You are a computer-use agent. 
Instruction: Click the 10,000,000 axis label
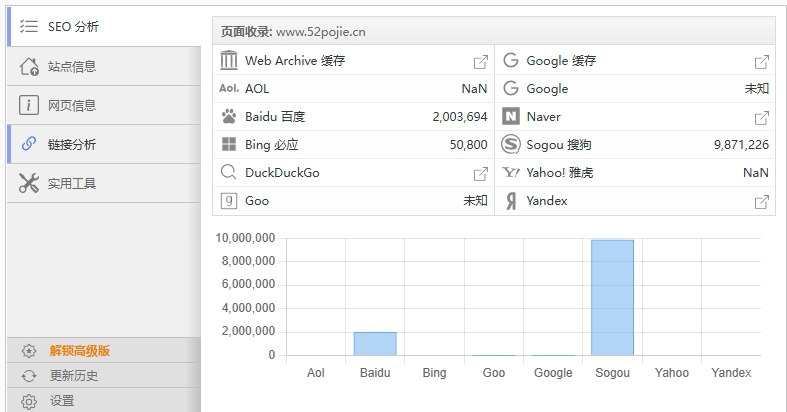245,238
